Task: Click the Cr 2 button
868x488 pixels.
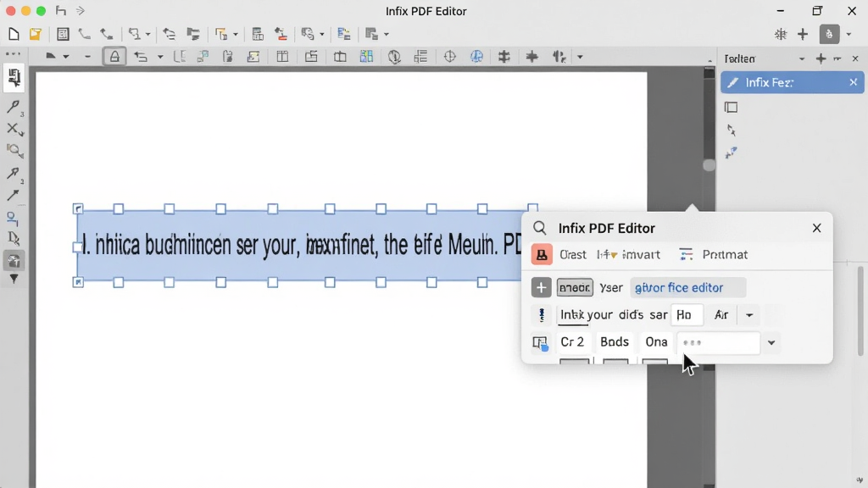Action: coord(572,342)
